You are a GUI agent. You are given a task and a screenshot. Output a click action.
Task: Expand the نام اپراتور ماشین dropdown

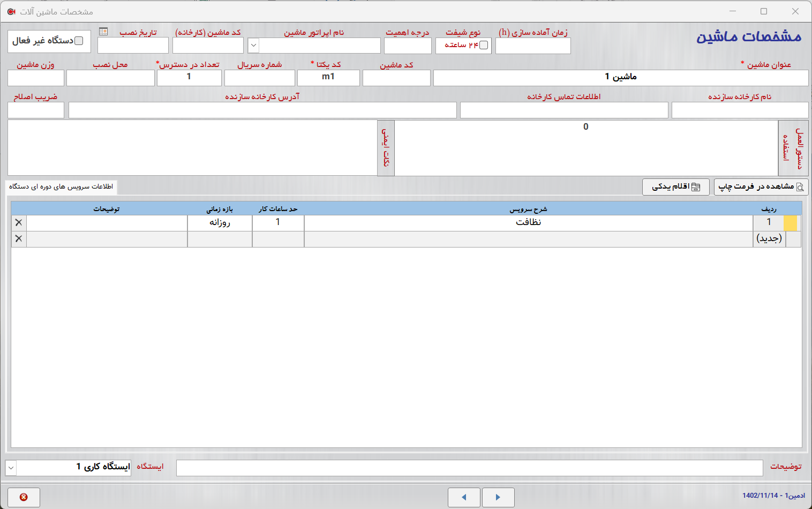254,46
